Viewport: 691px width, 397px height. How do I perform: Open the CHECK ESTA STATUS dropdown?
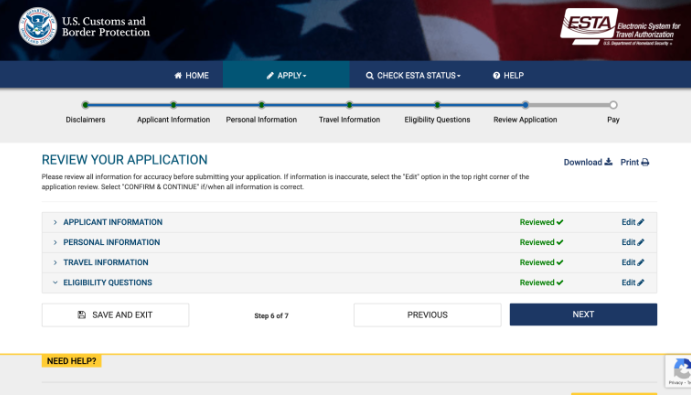pos(413,75)
